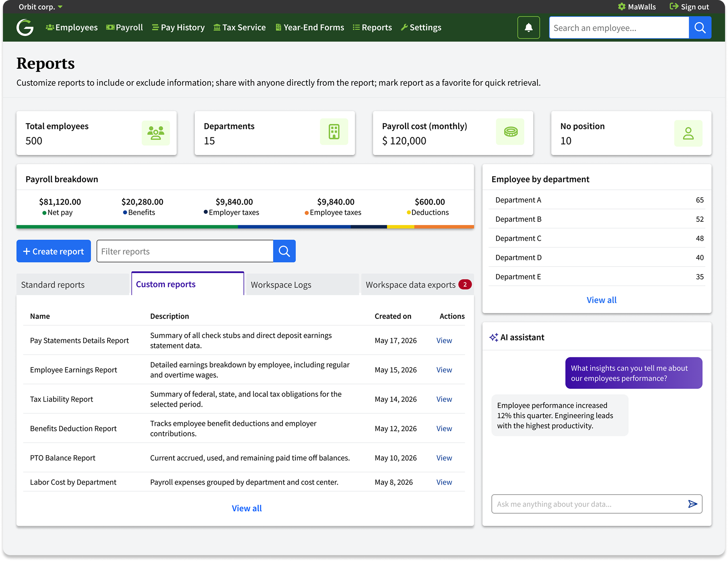Click the Create report button
This screenshot has width=728, height=561.
54,251
